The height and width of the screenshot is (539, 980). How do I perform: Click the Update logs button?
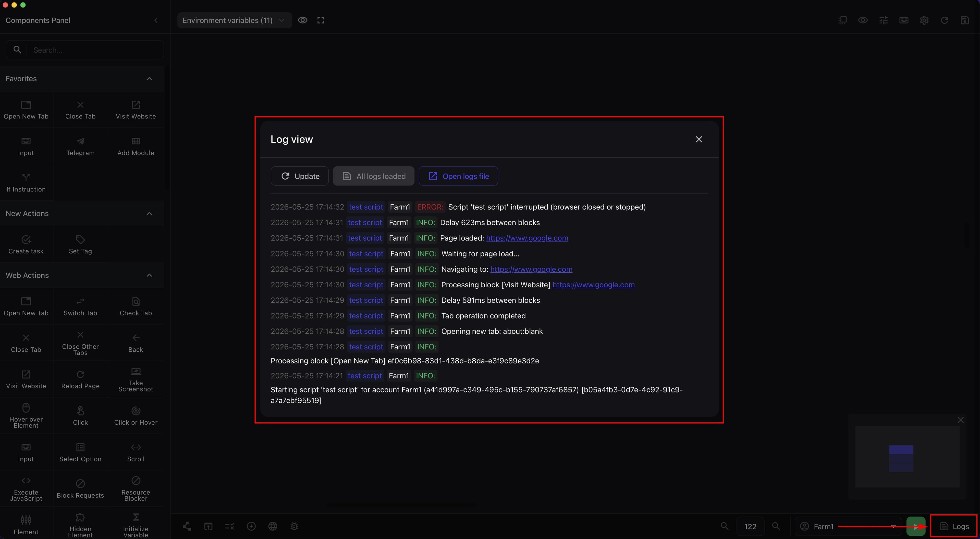pos(300,176)
